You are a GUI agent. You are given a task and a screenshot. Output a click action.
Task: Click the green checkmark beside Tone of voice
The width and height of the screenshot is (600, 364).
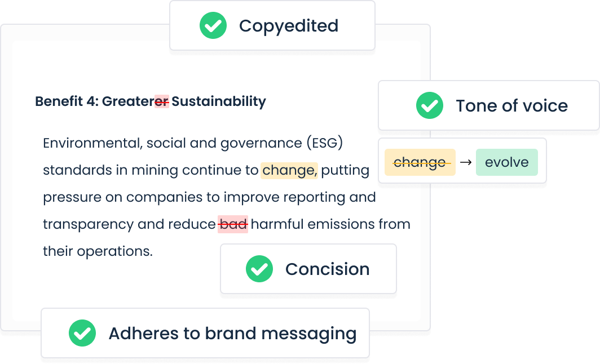[x=430, y=105]
